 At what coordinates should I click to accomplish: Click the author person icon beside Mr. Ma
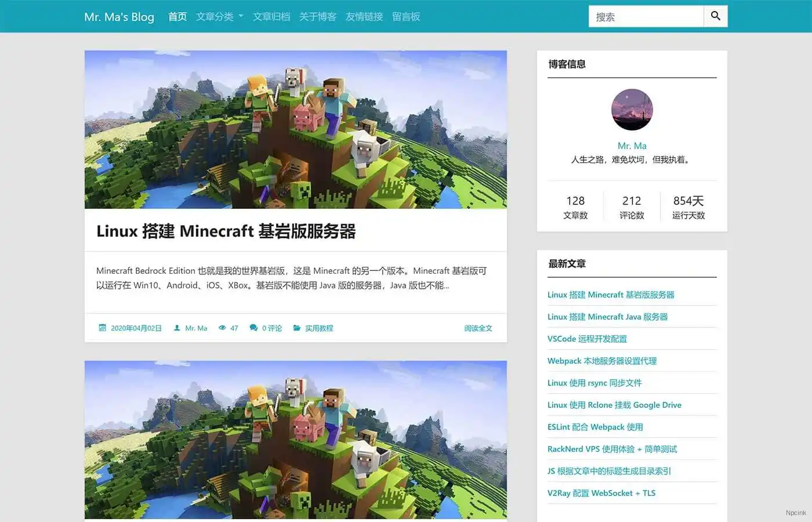pyautogui.click(x=176, y=328)
